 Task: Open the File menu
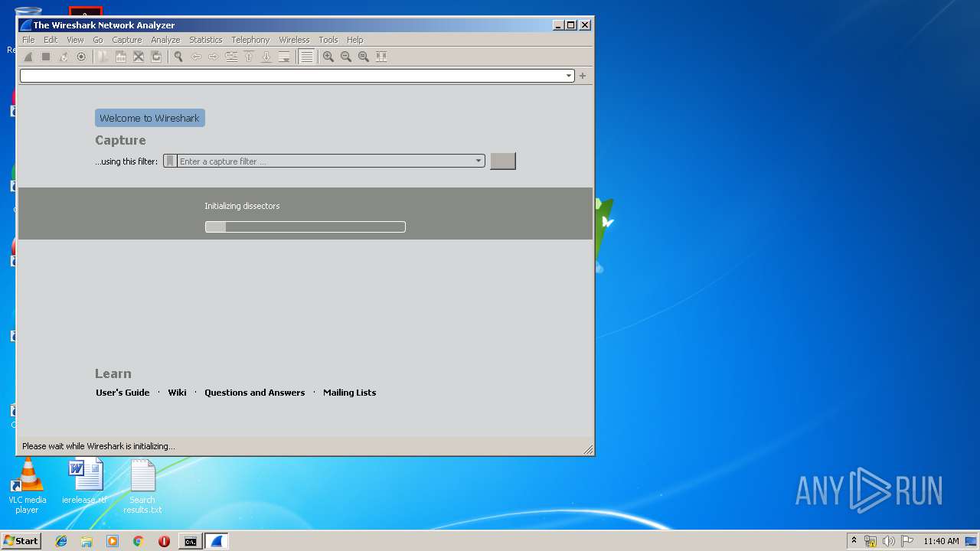pyautogui.click(x=28, y=40)
